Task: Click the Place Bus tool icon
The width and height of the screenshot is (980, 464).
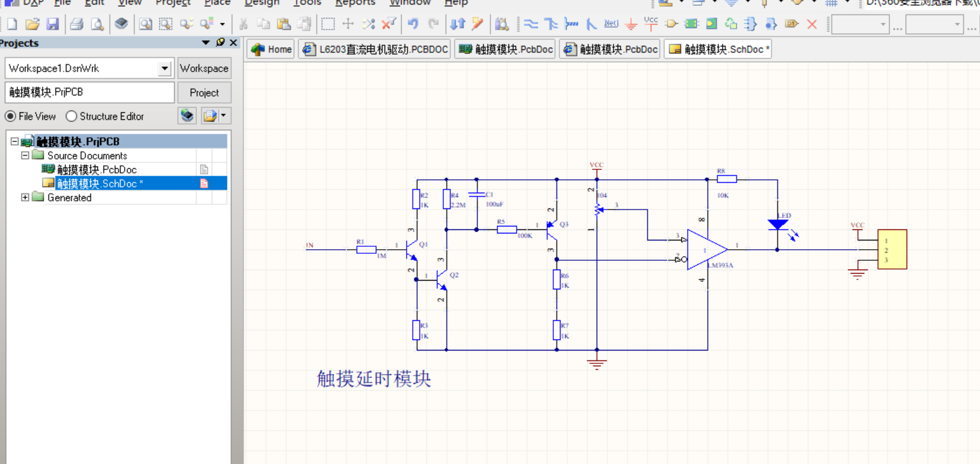Action: (x=551, y=24)
